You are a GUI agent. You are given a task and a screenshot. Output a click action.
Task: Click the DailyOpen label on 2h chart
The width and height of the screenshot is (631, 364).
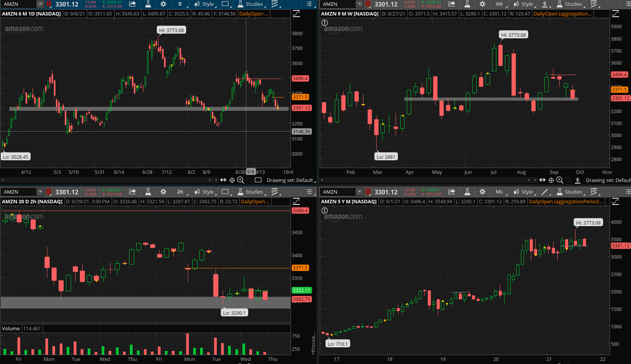255,201
